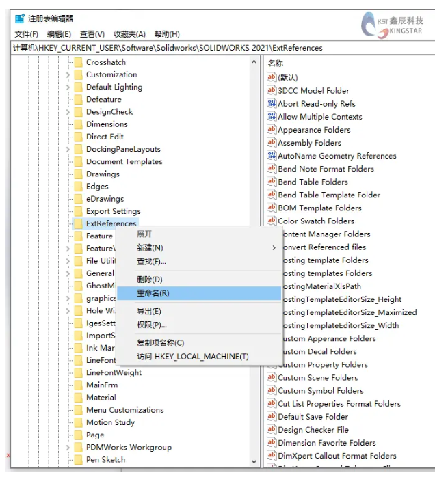Click the string icon of BOM Template Folders
The height and width of the screenshot is (477, 448).
click(272, 208)
